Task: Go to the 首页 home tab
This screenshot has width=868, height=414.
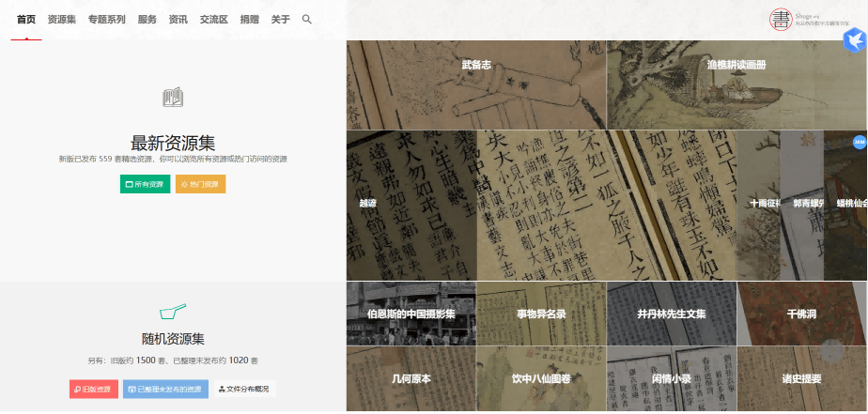Action: coord(26,19)
